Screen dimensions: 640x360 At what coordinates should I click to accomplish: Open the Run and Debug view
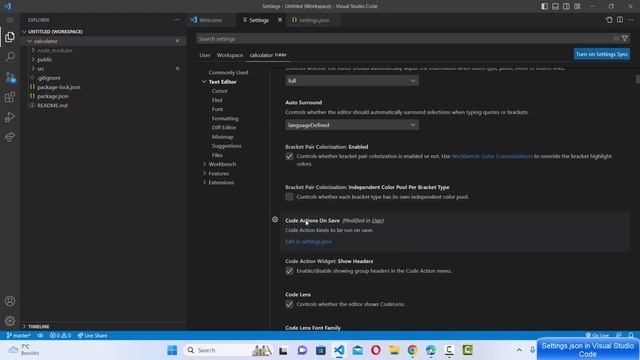point(10,117)
